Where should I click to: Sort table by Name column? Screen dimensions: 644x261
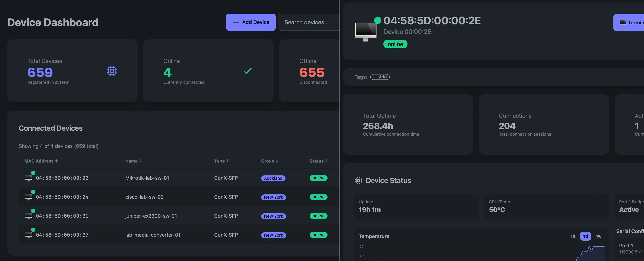[133, 161]
